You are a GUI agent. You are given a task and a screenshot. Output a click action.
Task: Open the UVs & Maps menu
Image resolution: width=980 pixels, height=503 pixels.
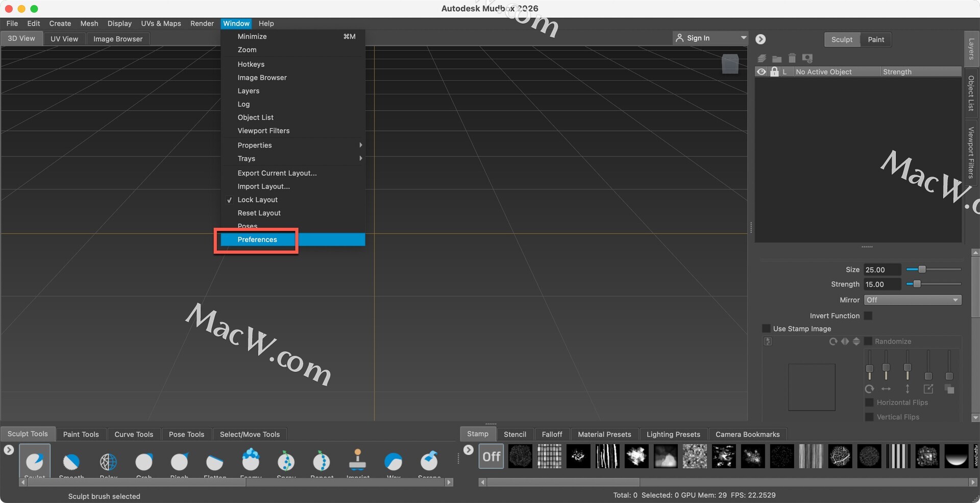tap(161, 23)
